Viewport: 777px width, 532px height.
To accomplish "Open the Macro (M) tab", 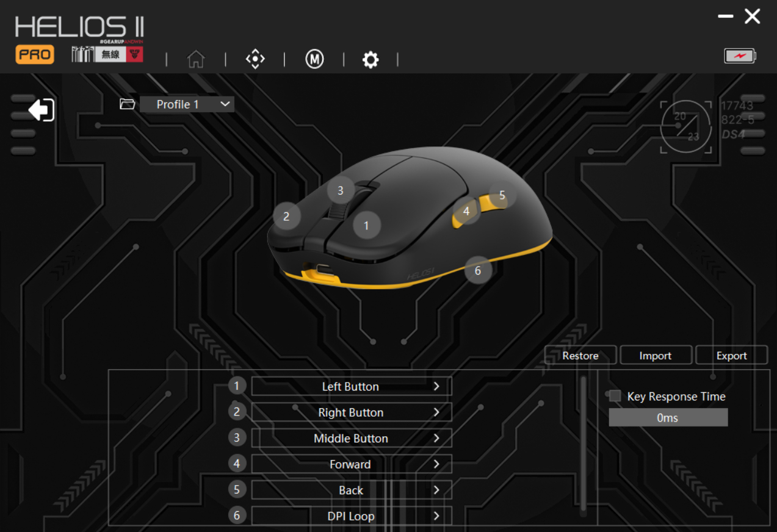I will 314,59.
